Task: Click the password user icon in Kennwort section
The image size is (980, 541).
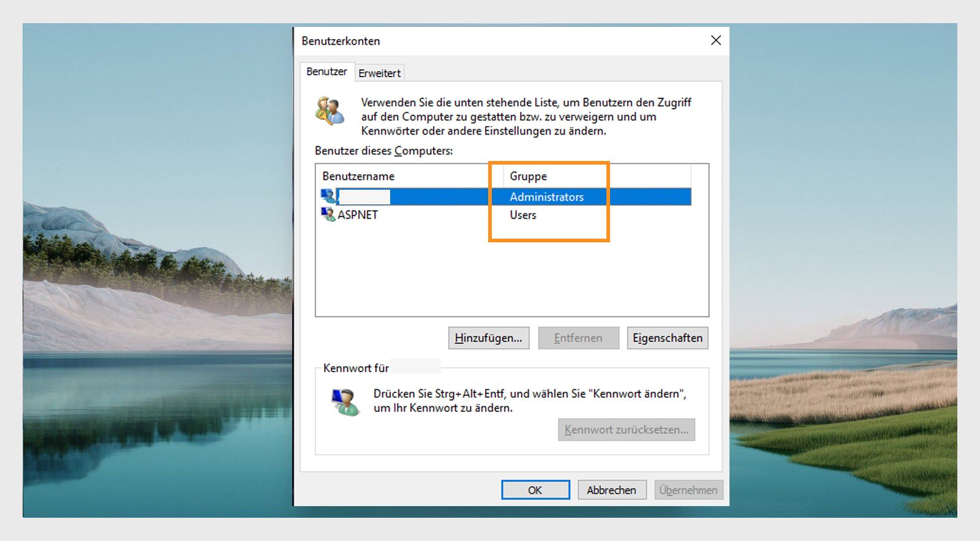Action: pos(345,402)
